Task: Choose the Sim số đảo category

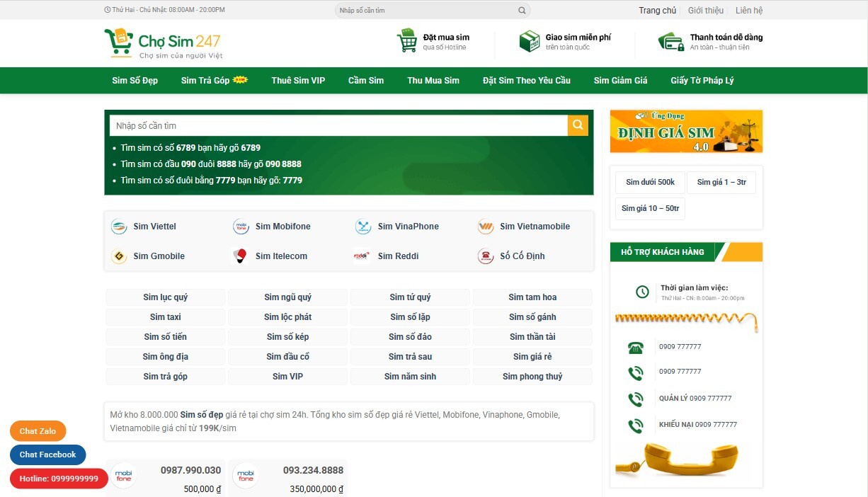Action: pos(410,337)
